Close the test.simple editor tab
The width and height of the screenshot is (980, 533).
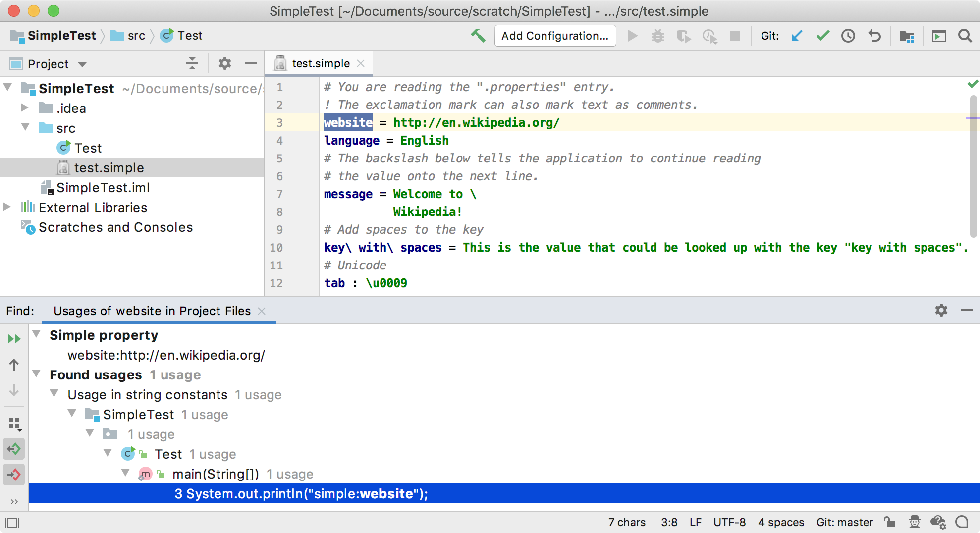(361, 63)
